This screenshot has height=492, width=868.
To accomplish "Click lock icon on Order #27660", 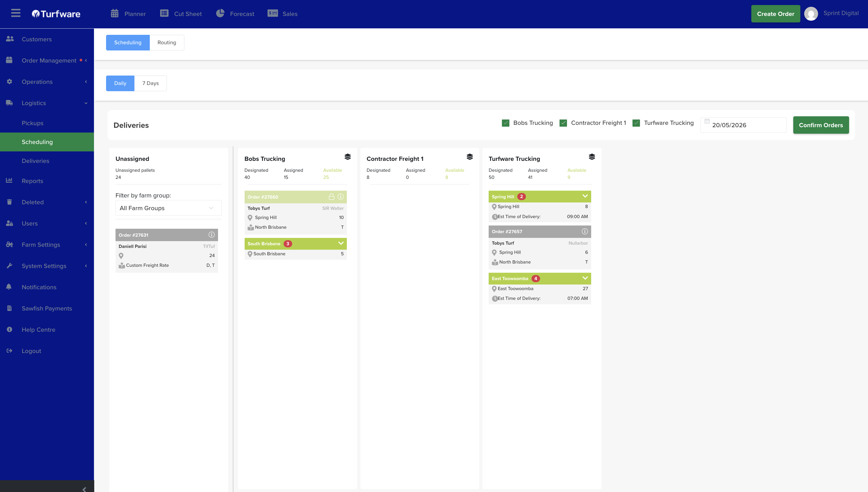I will point(332,196).
